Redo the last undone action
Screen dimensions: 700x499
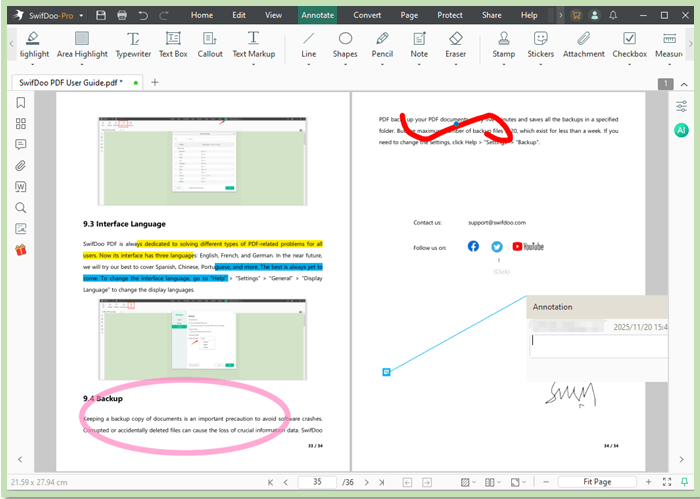pyautogui.click(x=164, y=15)
